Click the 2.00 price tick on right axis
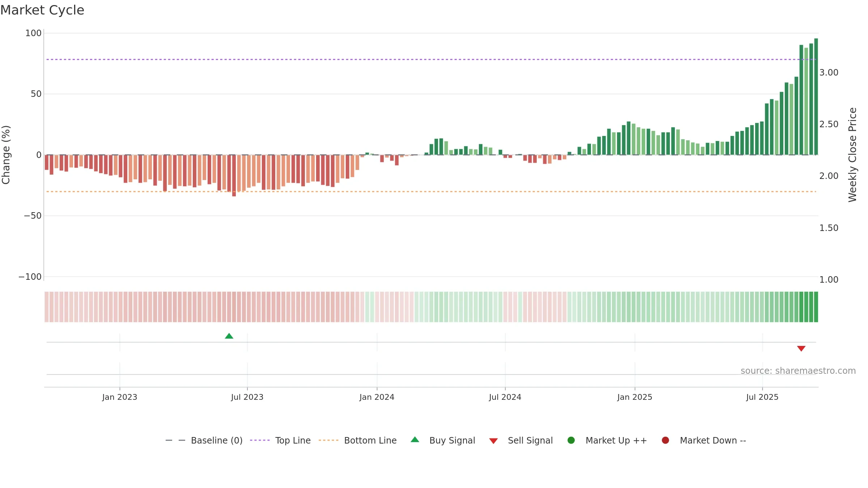Viewport: 868px width, 488px height. coord(829,176)
